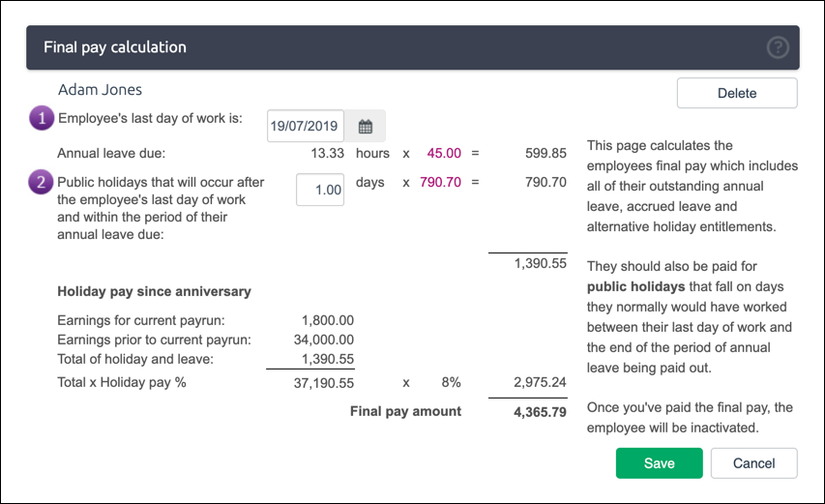Click the purple step 1 badge
This screenshot has width=825, height=504.
pyautogui.click(x=41, y=120)
